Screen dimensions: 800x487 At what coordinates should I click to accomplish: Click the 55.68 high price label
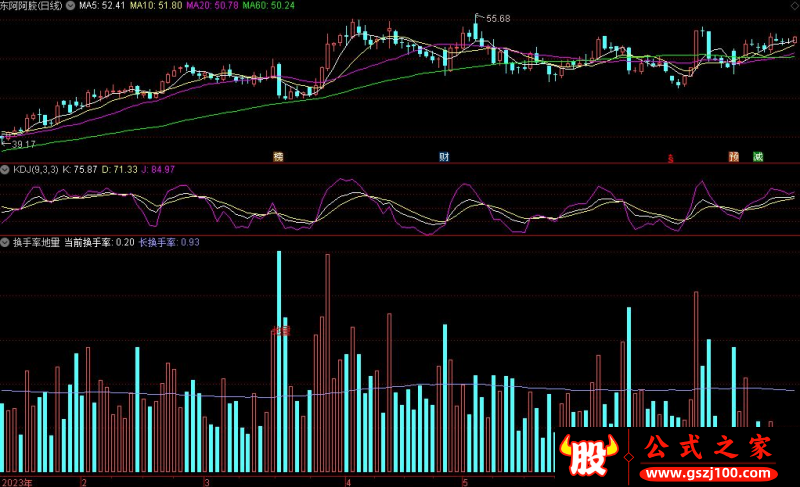point(497,18)
